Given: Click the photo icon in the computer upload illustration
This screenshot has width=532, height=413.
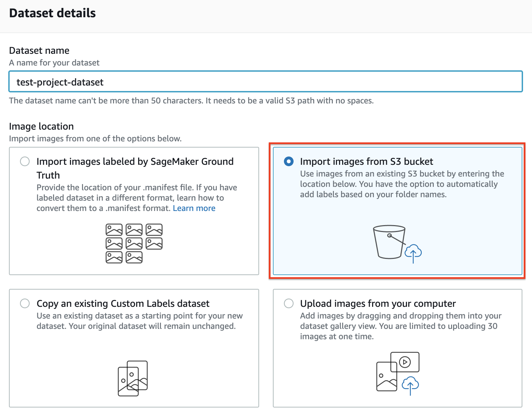Looking at the screenshot, I should (x=387, y=377).
